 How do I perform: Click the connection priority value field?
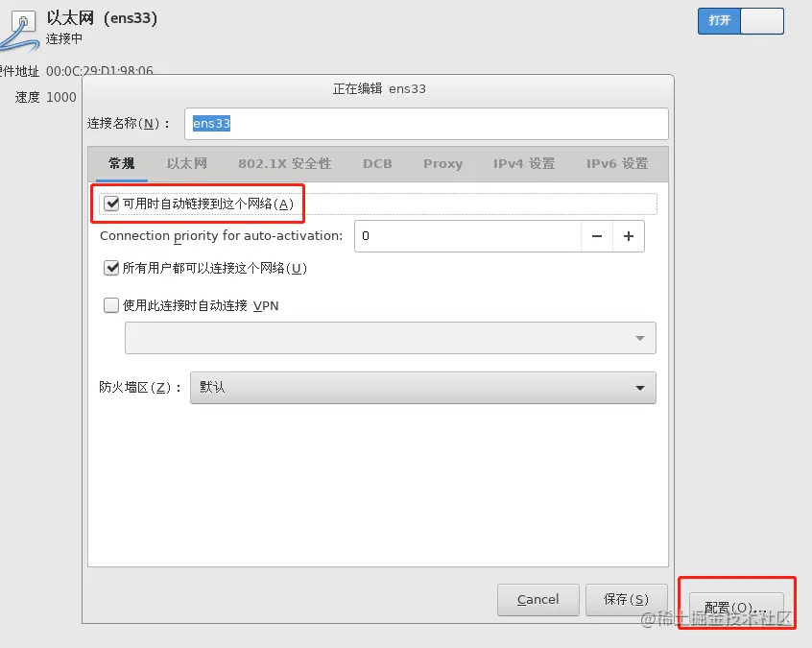point(467,236)
